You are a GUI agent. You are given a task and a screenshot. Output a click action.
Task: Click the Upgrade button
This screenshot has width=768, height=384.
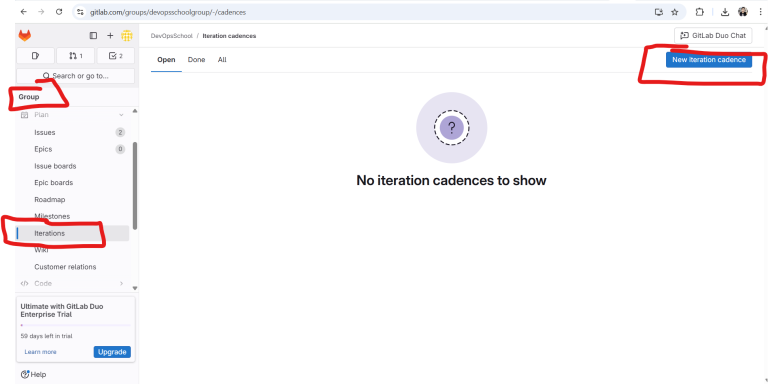coord(112,352)
